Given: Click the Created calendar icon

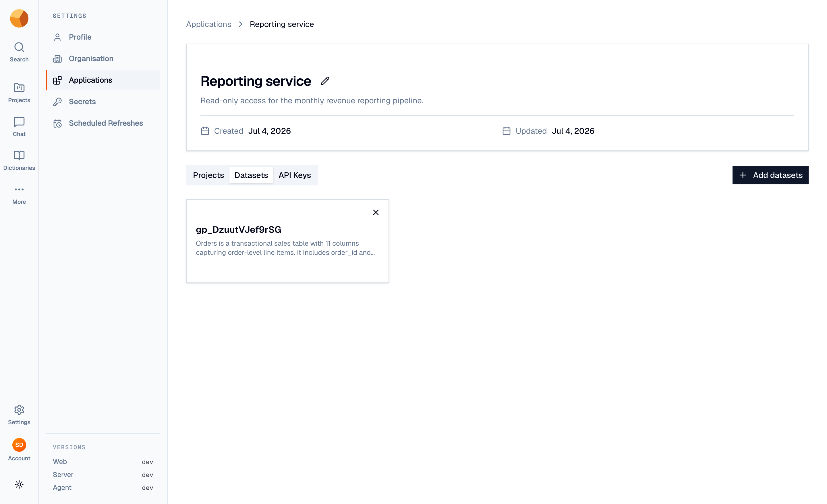Looking at the screenshot, I should [x=205, y=131].
